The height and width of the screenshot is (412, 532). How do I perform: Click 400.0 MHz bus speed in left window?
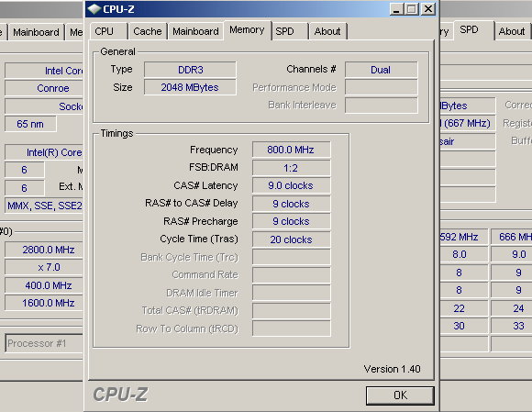coord(44,285)
